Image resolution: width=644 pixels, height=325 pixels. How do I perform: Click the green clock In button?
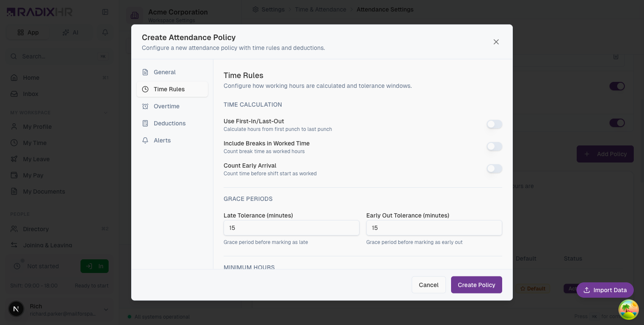pyautogui.click(x=95, y=266)
